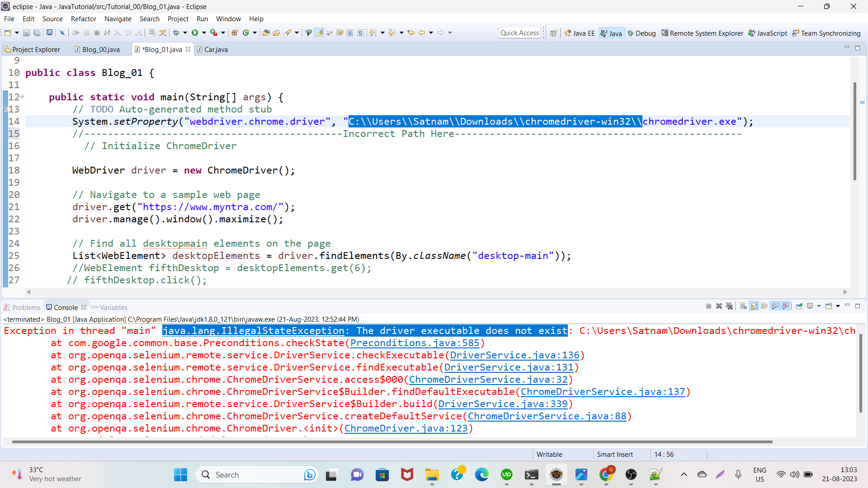Collapse the main method fold marker
The image size is (868, 488).
coord(22,97)
